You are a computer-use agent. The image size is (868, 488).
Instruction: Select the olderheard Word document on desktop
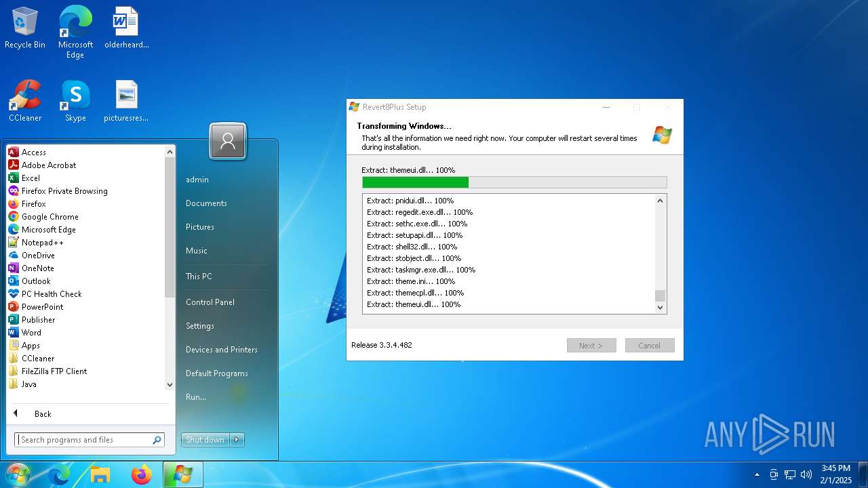tap(126, 28)
